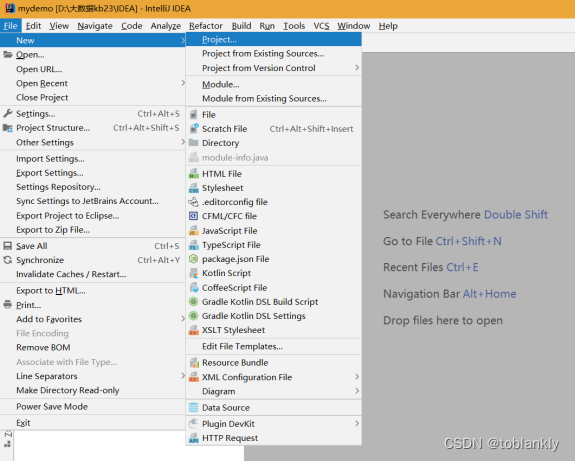575x461 pixels.
Task: Click the Open folder icon
Action: [8, 55]
